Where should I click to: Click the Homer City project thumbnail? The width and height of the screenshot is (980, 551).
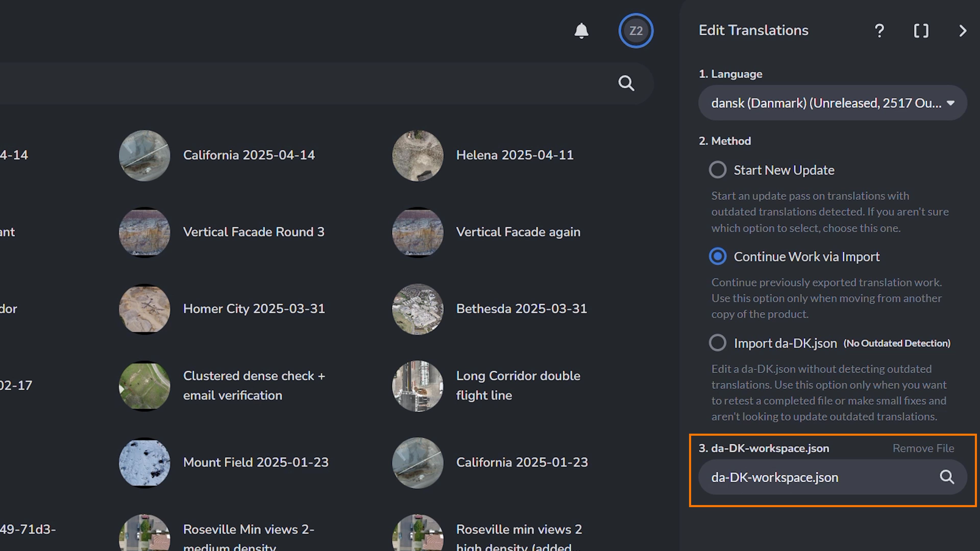[144, 309]
